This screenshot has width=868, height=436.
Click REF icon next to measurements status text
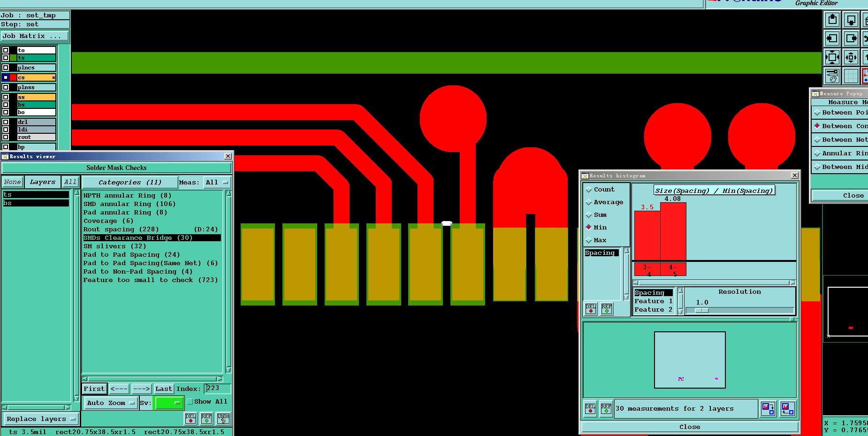[606, 408]
